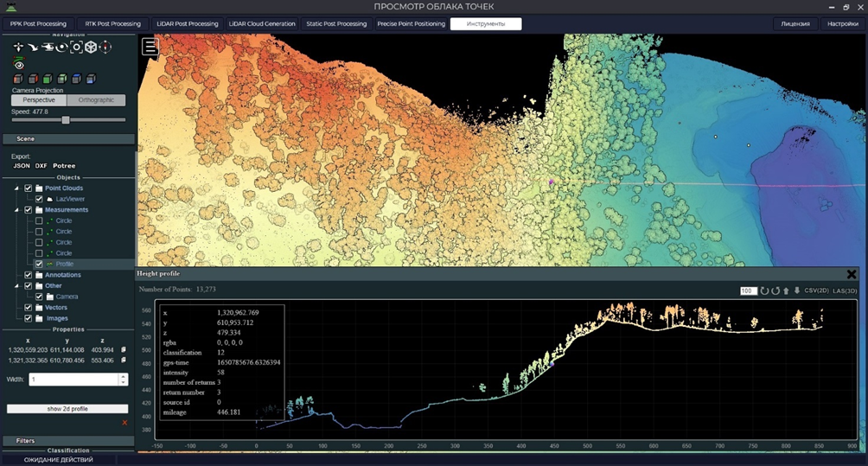Close the Height profile panel
This screenshot has height=466, width=868.
[x=852, y=274]
